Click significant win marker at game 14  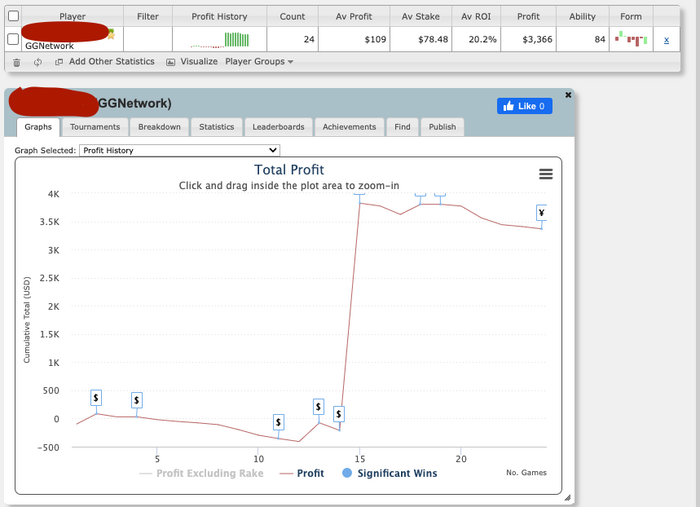pyautogui.click(x=339, y=414)
